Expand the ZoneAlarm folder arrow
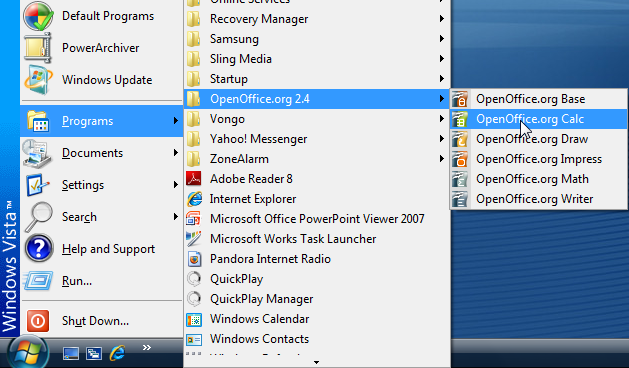 click(x=442, y=159)
